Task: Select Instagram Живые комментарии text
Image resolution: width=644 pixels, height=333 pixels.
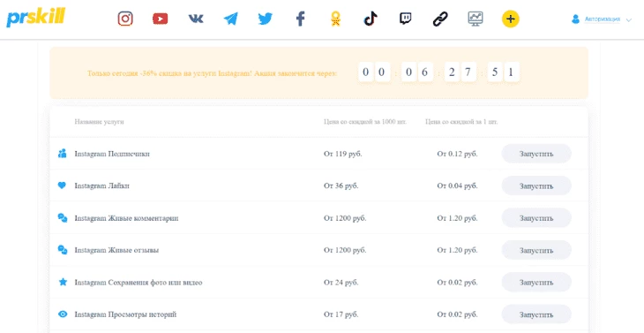Action: pos(126,218)
